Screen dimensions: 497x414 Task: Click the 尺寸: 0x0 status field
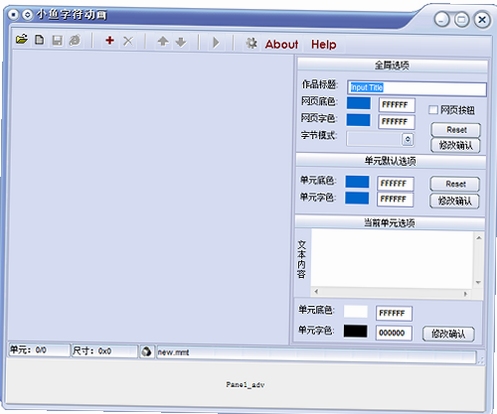click(x=104, y=351)
